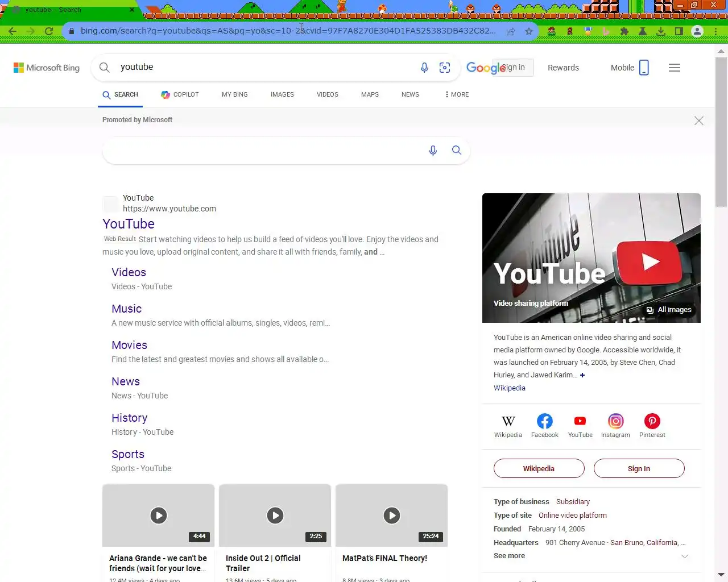Click the Microsoft Bing logo

(47, 68)
